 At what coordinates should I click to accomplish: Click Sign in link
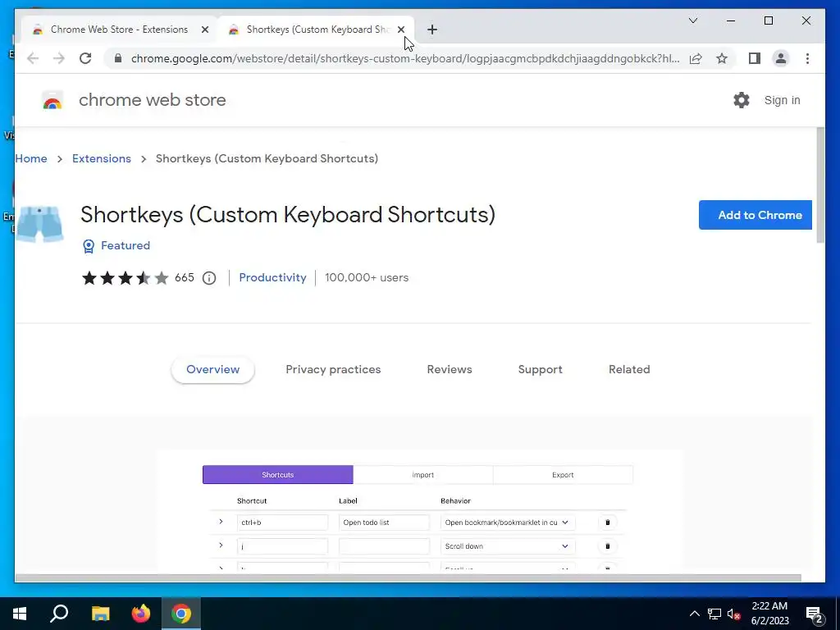pos(782,100)
